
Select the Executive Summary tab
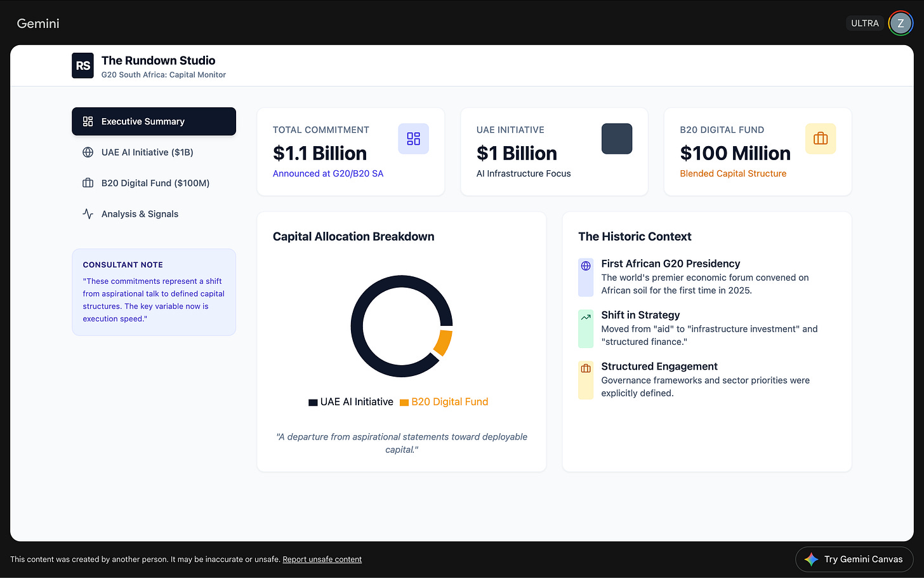pos(154,121)
